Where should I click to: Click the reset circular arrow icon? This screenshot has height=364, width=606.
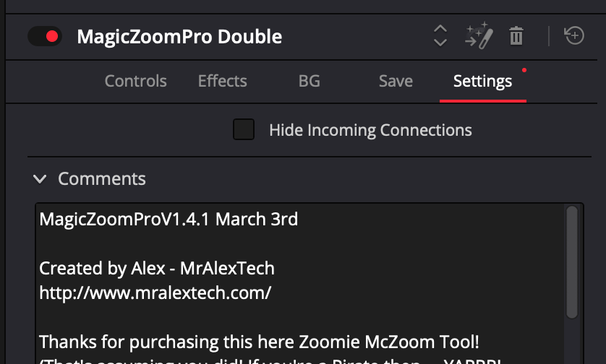pos(574,35)
